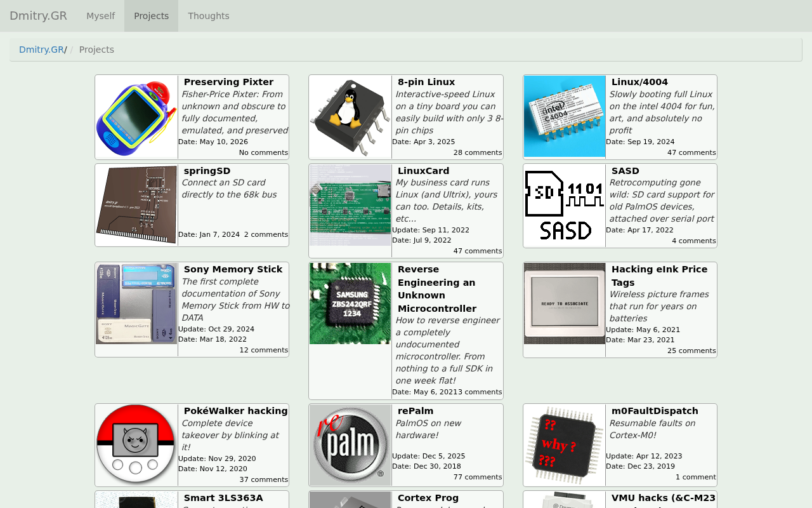Click the m0FaultDispatch 'why?' chip icon
812x508 pixels.
tap(565, 445)
